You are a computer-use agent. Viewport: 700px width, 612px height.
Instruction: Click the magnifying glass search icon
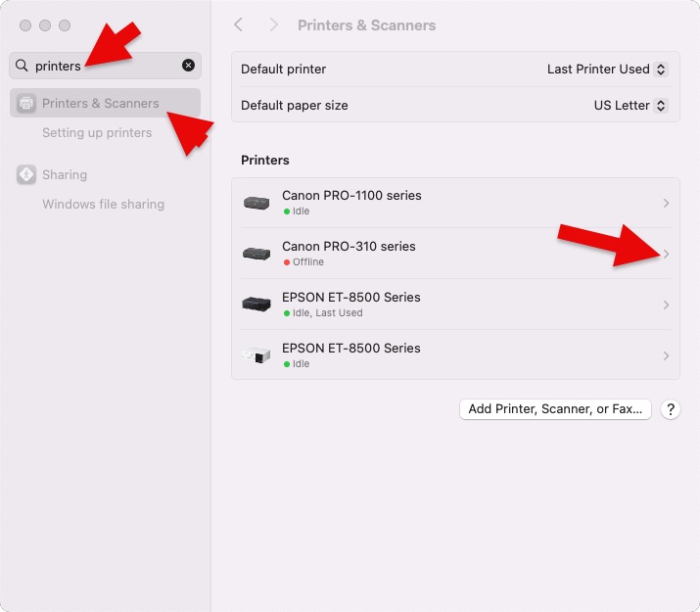coord(22,66)
